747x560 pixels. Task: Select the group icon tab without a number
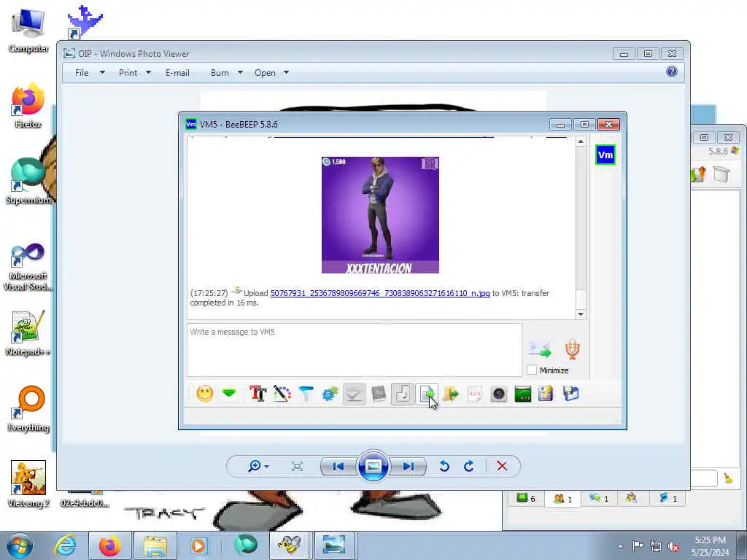pos(632,499)
